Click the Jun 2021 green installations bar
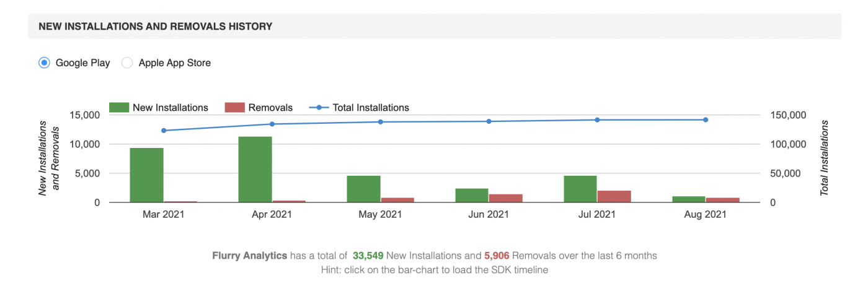This screenshot has height=286, width=868. click(x=472, y=196)
